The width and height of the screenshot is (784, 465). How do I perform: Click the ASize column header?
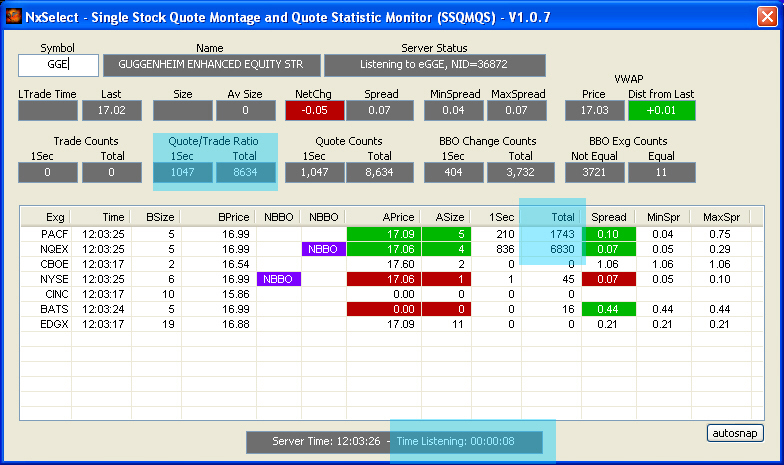pos(446,217)
